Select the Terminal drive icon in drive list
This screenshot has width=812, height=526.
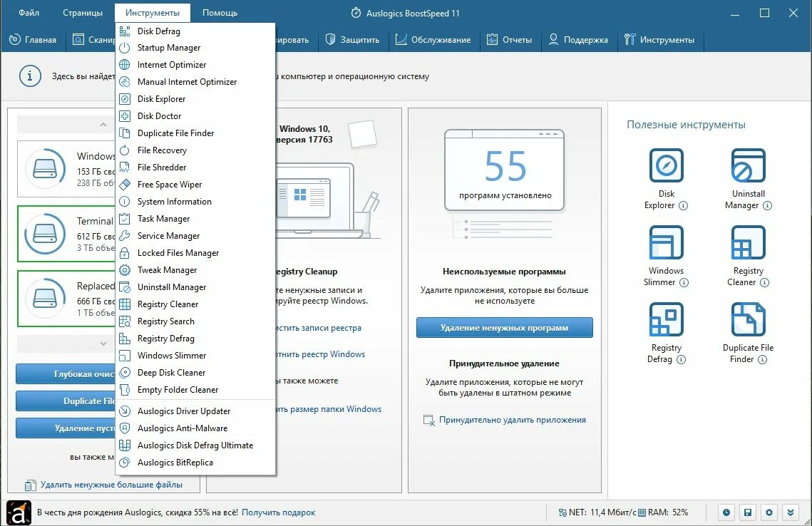click(46, 234)
